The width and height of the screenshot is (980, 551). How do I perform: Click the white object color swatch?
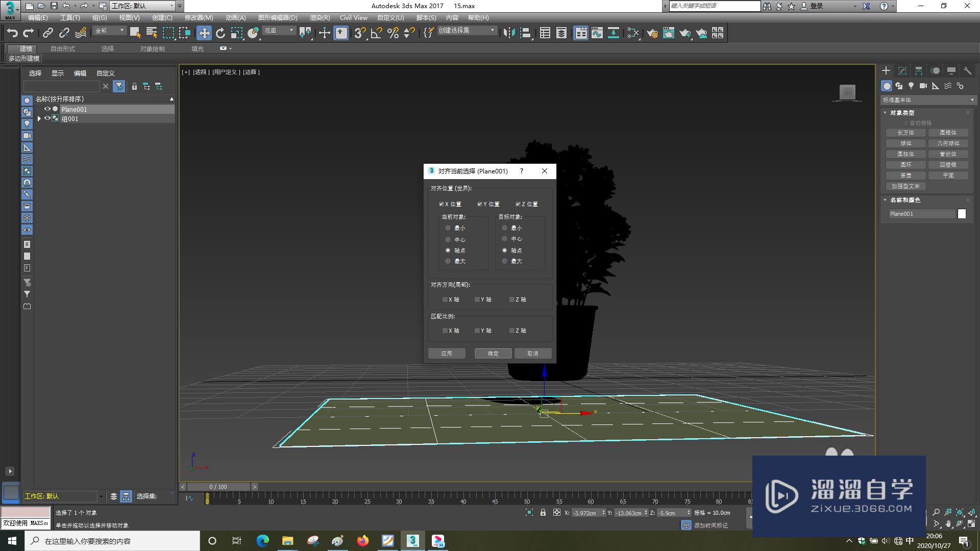[962, 214]
